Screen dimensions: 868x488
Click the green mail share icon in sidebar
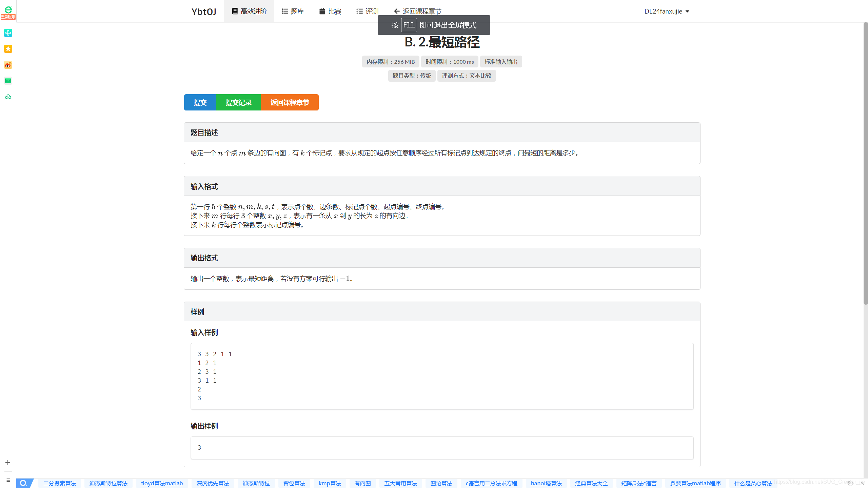click(8, 81)
